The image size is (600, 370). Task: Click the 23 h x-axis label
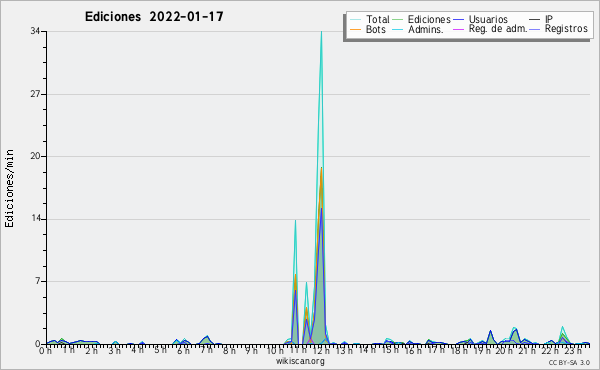tap(573, 350)
